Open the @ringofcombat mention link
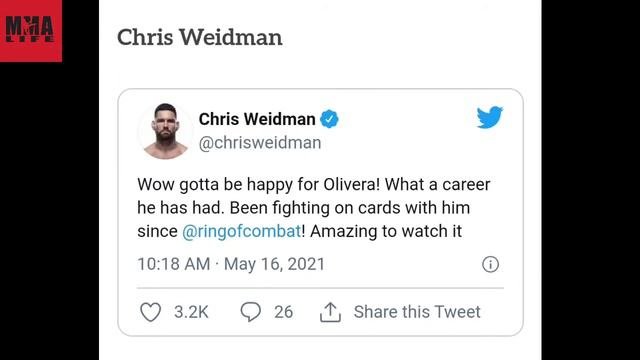The image size is (640, 360). tap(242, 231)
